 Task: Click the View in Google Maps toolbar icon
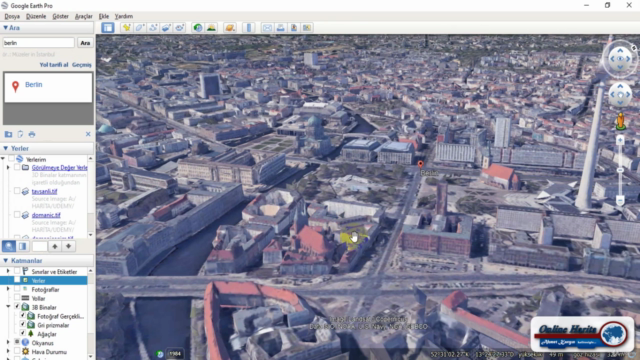(307, 28)
